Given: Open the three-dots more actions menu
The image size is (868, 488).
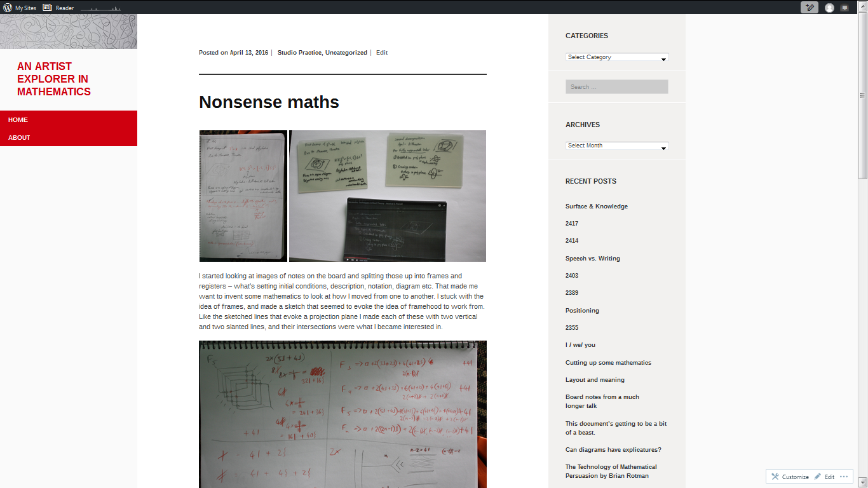Looking at the screenshot, I should pyautogui.click(x=844, y=477).
